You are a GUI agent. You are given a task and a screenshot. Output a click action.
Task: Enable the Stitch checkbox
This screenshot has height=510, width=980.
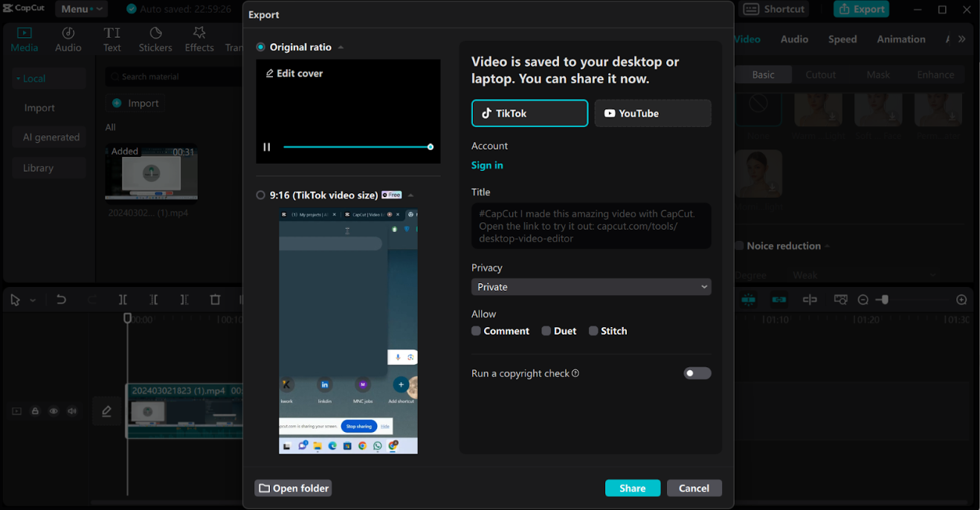(593, 331)
